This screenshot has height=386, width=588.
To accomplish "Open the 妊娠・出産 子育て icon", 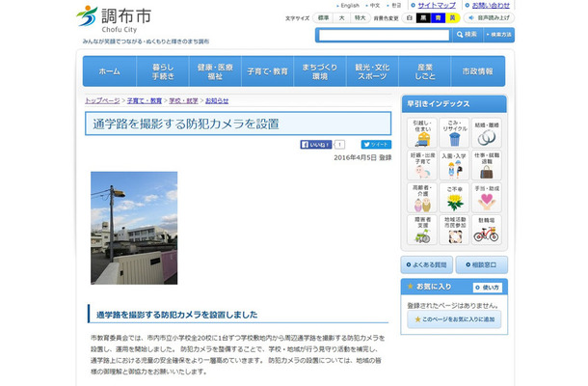I will click(421, 165).
